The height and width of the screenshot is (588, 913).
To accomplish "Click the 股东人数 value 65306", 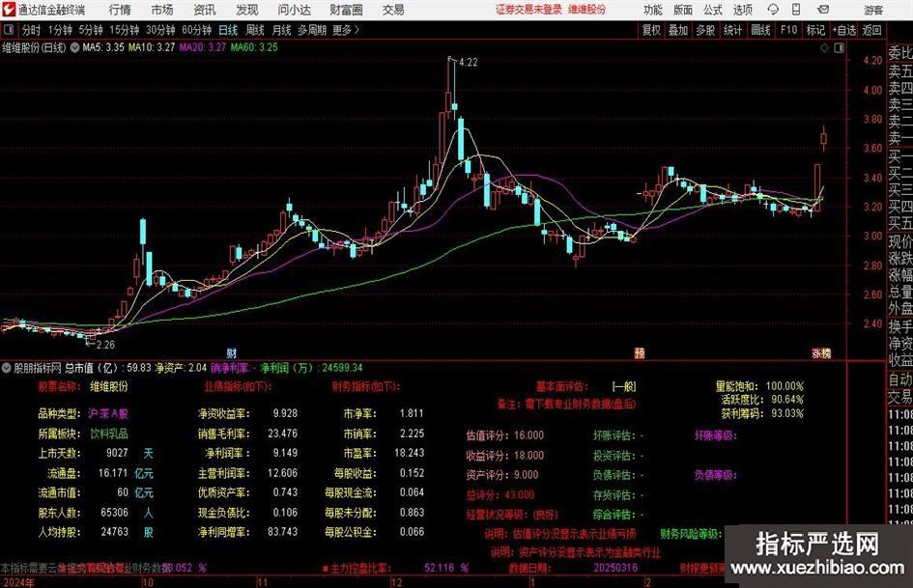I will pos(114,513).
